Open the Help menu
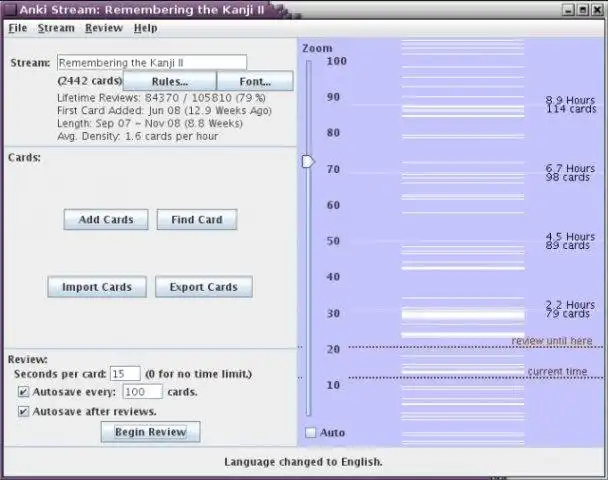 [145, 28]
